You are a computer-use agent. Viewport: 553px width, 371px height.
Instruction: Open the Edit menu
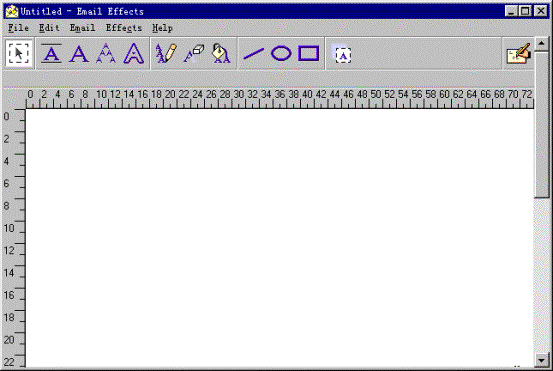tap(49, 28)
